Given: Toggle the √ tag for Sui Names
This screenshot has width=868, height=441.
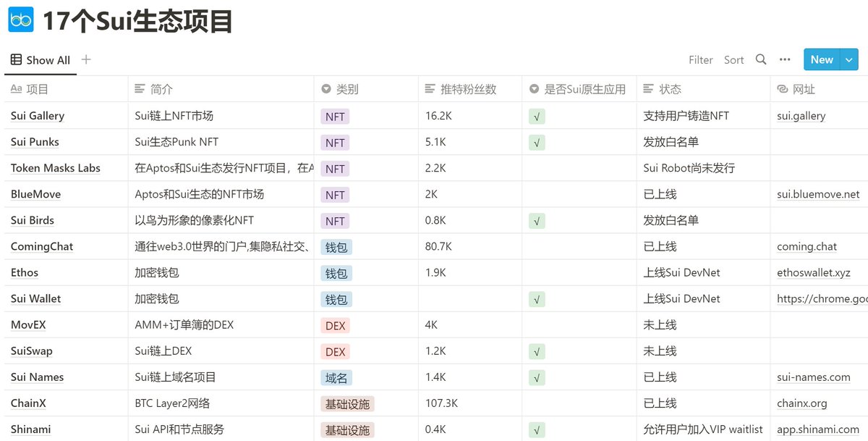Looking at the screenshot, I should (x=537, y=377).
